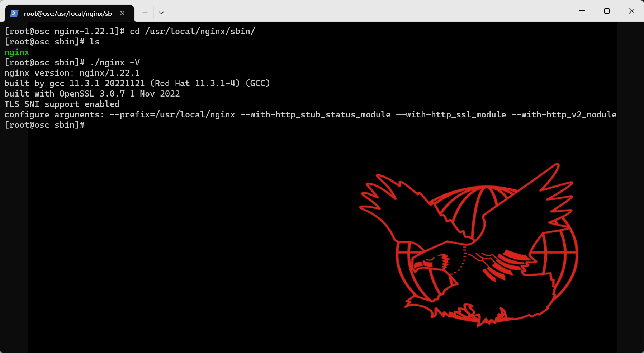Click the red eagle globe background logo
This screenshot has width=644, height=353.
469,245
